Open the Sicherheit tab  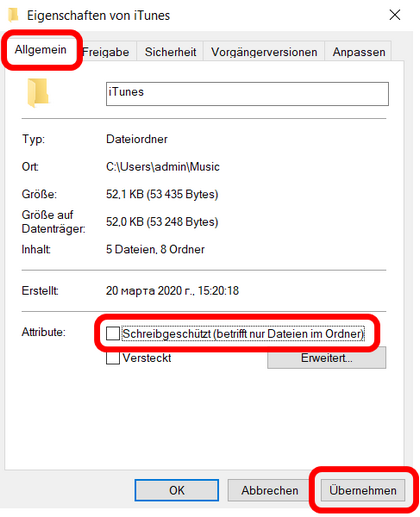tap(170, 52)
